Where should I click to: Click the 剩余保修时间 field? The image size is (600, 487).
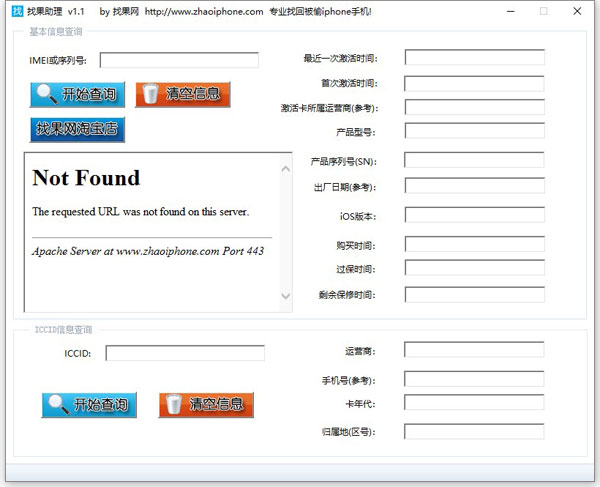pyautogui.click(x=474, y=294)
